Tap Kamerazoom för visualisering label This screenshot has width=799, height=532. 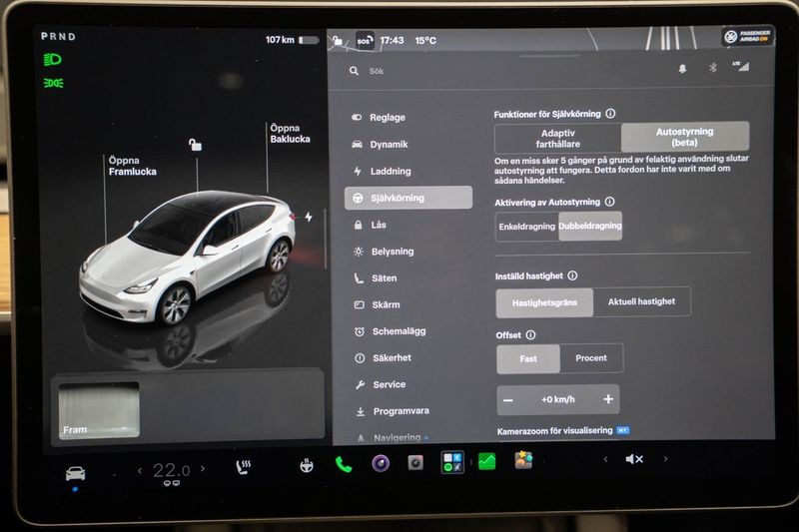click(x=554, y=431)
